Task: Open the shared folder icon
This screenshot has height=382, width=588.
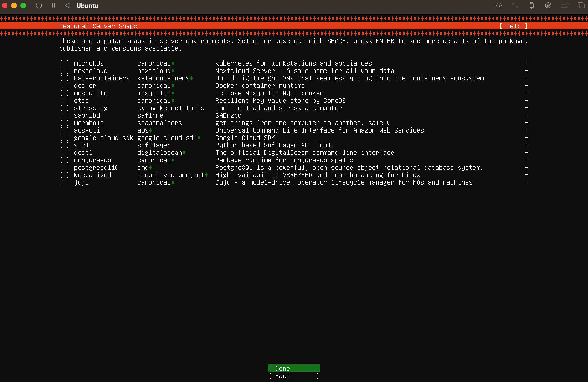Action: click(x=564, y=5)
